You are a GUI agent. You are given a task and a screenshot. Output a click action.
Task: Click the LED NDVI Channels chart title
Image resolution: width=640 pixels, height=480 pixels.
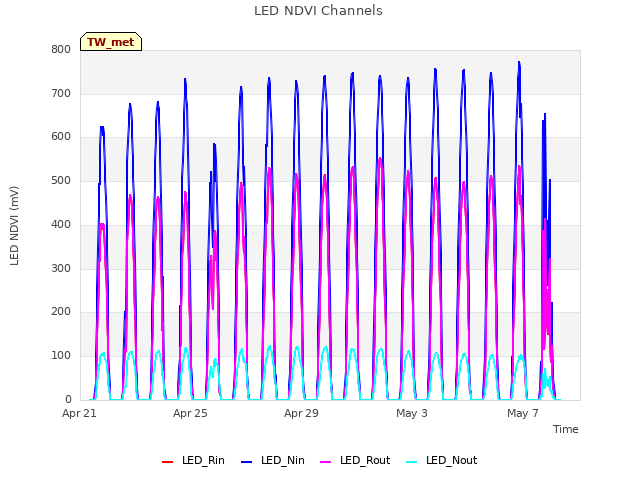pyautogui.click(x=318, y=11)
